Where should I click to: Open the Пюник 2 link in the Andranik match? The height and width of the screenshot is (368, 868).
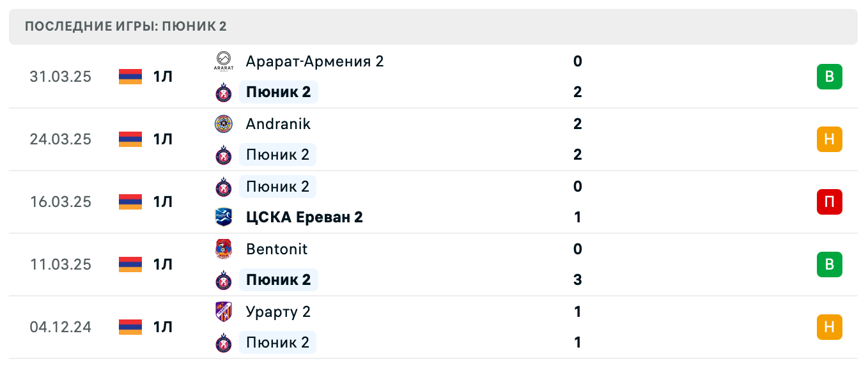(x=277, y=155)
